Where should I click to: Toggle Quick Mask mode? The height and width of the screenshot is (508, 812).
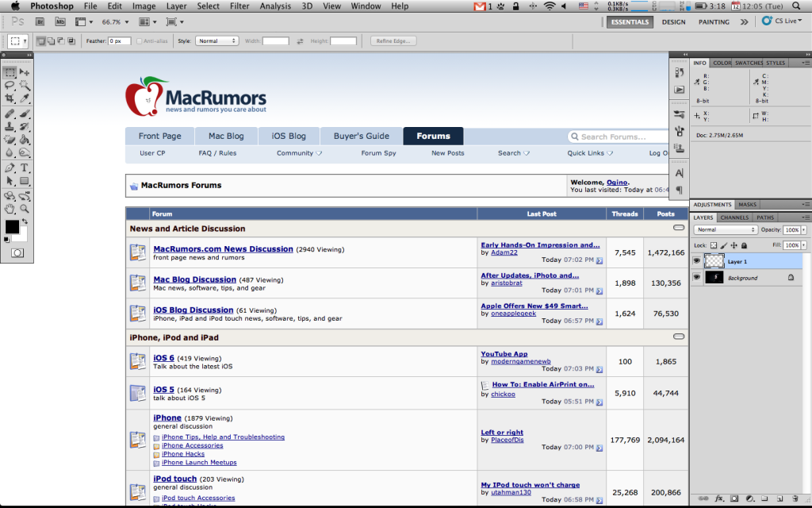click(17, 253)
